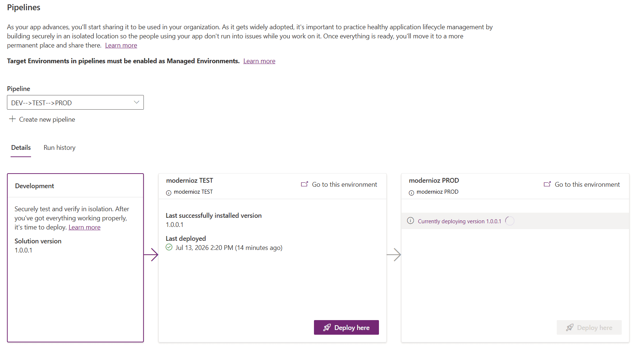Select the Development stage card
The width and height of the screenshot is (644, 357).
point(75,258)
